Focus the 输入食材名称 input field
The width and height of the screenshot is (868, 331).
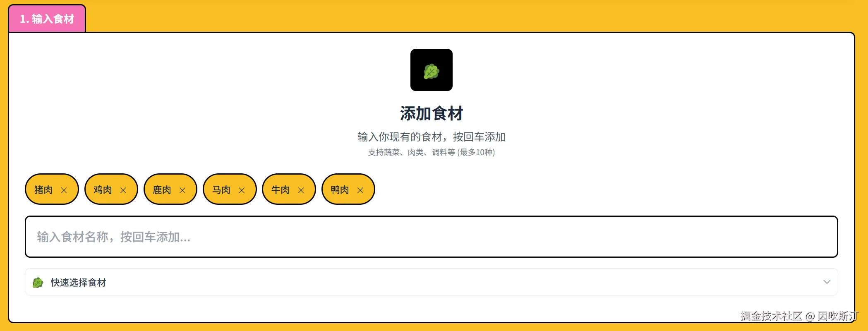tap(431, 237)
